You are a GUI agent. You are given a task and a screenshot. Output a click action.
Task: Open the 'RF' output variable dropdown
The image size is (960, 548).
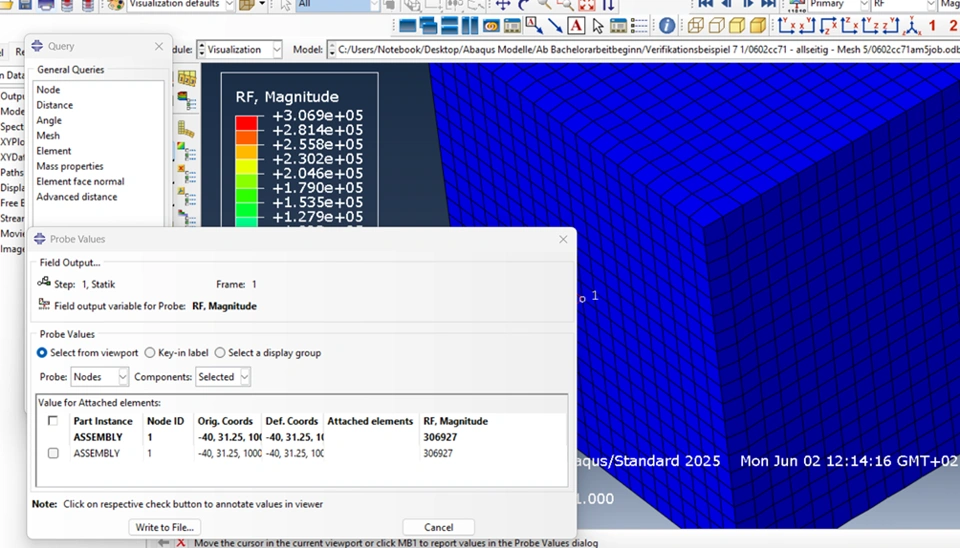pos(904,4)
